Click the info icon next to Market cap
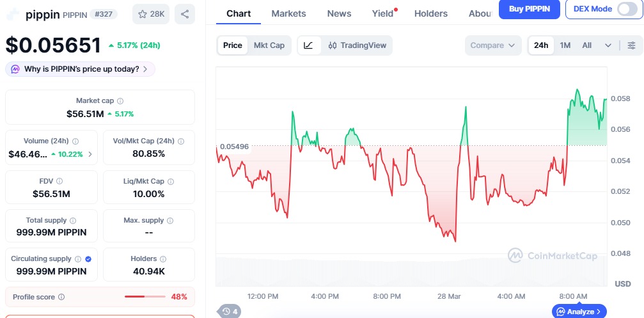The height and width of the screenshot is (318, 644). point(120,101)
